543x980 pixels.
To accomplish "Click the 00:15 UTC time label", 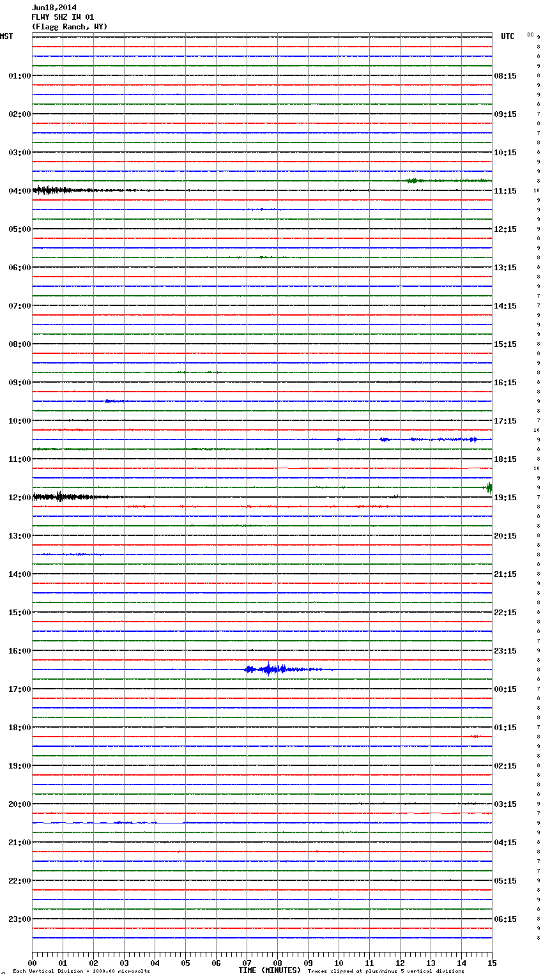I will pos(505,689).
